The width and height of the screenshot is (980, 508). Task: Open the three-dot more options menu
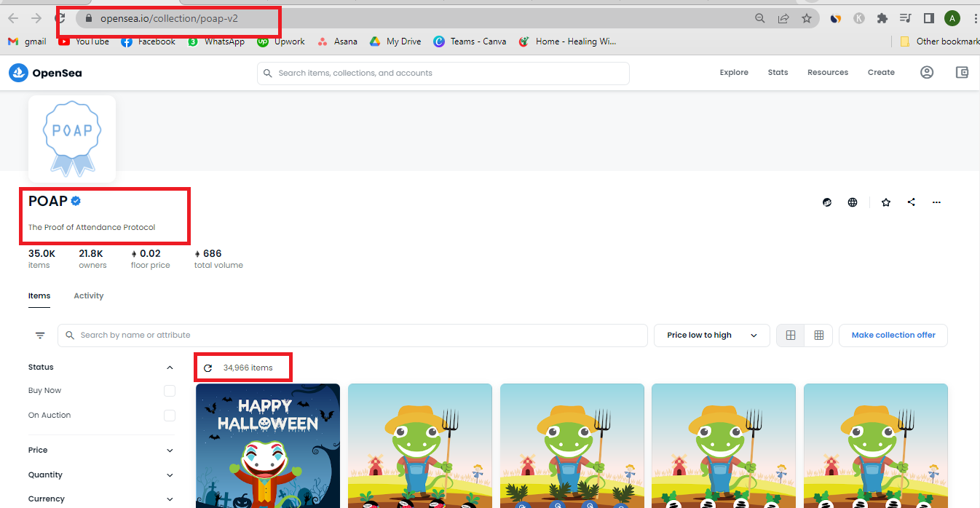[x=936, y=202]
